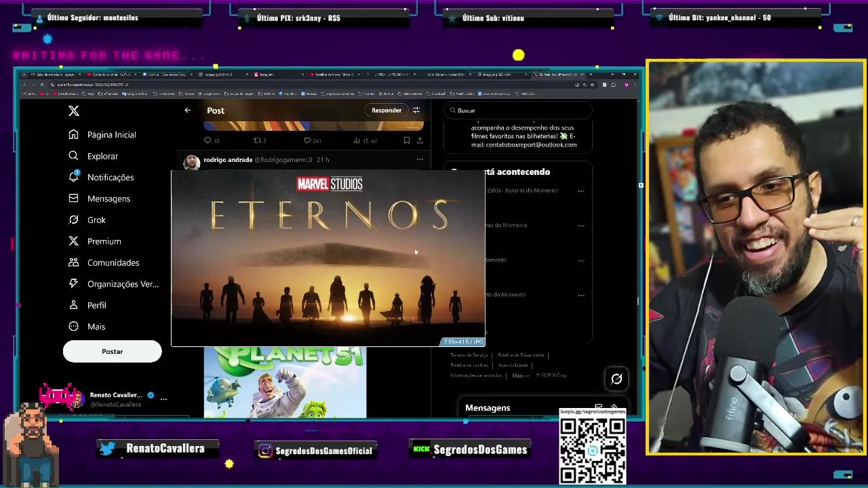Open Perfil in the sidebar
The height and width of the screenshot is (488, 868).
pyautogui.click(x=88, y=305)
